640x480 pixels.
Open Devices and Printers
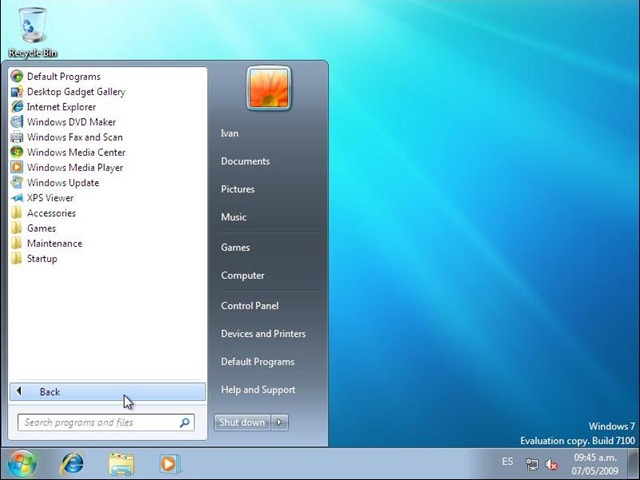coord(263,334)
